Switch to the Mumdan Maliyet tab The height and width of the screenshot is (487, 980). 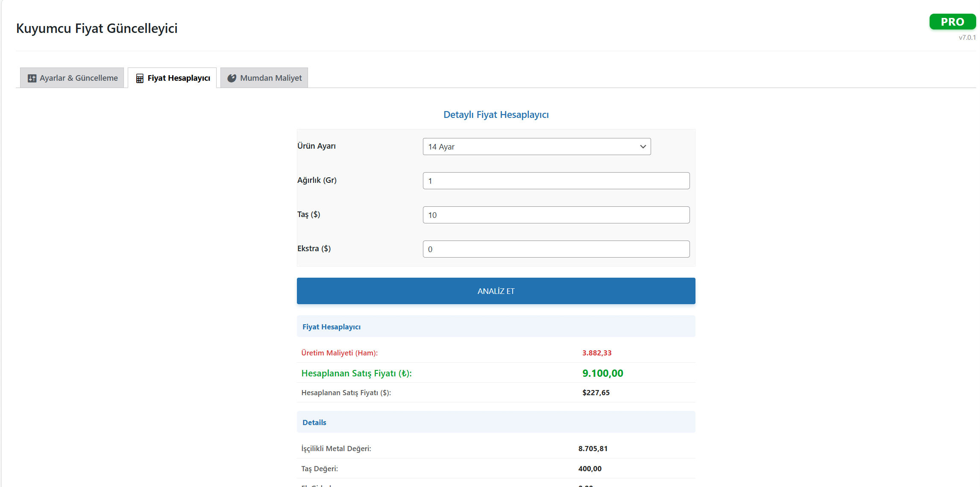[x=264, y=78]
